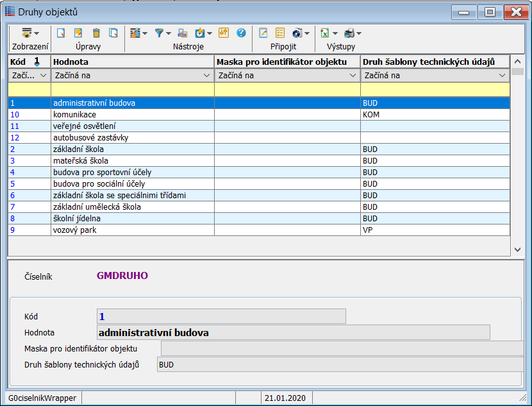Select the 'vozový park' row

(132, 230)
